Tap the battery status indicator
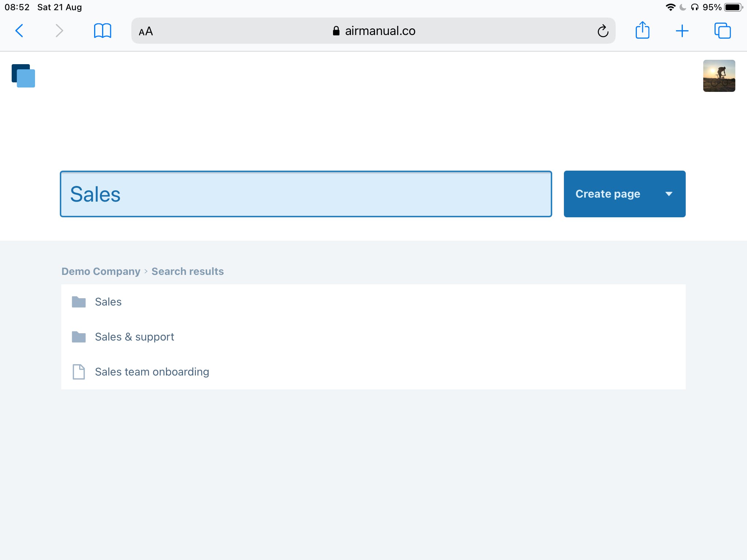This screenshot has width=747, height=560. tap(733, 7)
